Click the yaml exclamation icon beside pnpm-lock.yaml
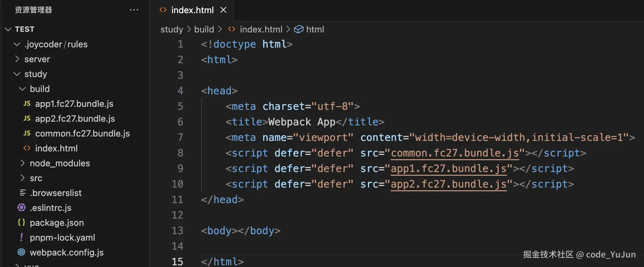644x267 pixels. tap(21, 237)
